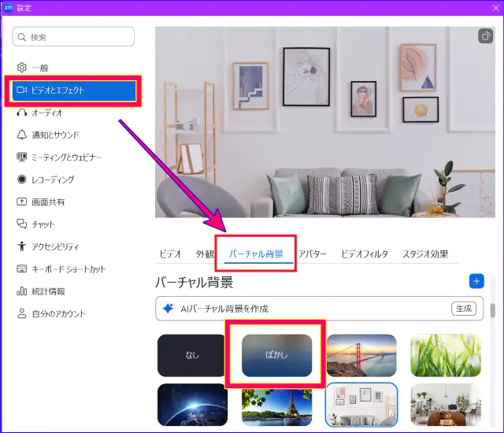The height and width of the screenshot is (433, 504).
Task: Click the gear icon next to 一般
Action: coord(22,68)
